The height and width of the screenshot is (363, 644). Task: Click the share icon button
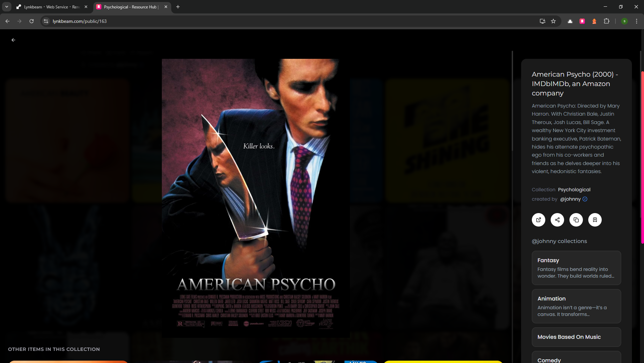(557, 220)
